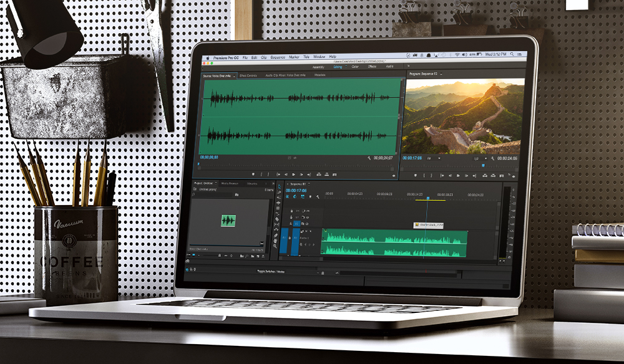Viewport: 624px width, 364px height.
Task: Click Drag Audio Only icon in Source monitor
Action: point(295,158)
